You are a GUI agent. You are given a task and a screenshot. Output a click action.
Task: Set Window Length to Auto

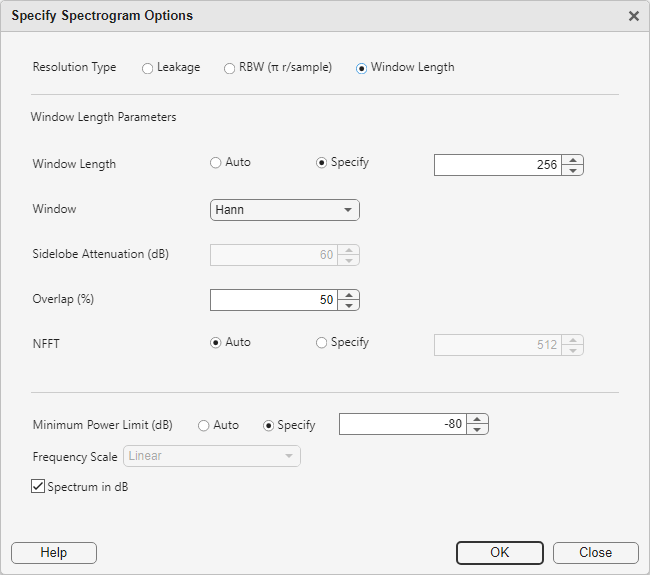tap(215, 163)
